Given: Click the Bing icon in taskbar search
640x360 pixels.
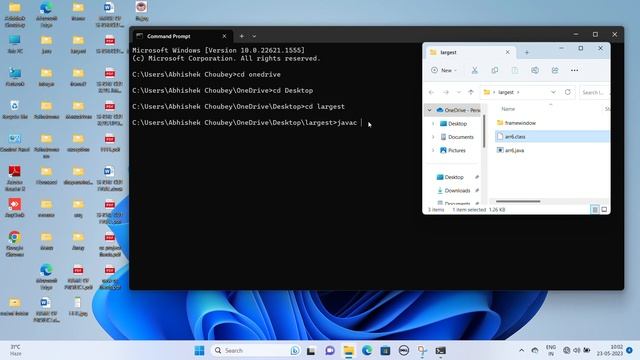Looking at the screenshot, I should point(295,350).
